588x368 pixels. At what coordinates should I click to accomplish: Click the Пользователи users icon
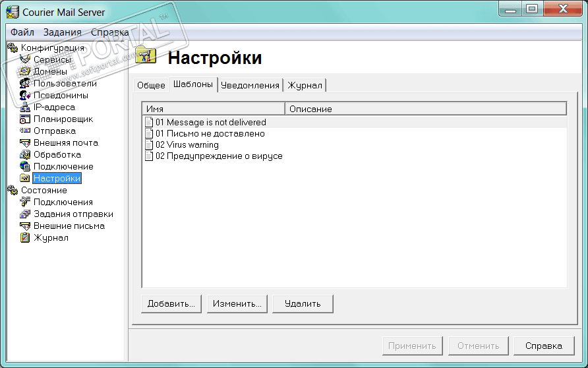tap(25, 83)
